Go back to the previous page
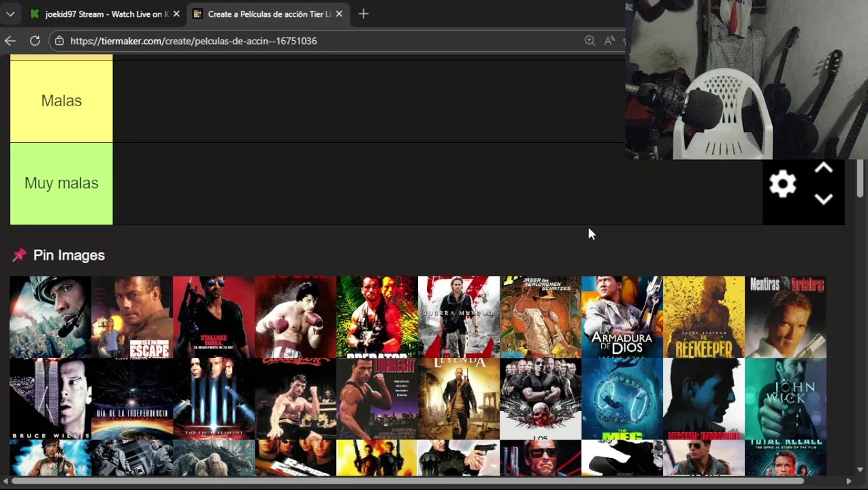This screenshot has height=490, width=868. [10, 41]
